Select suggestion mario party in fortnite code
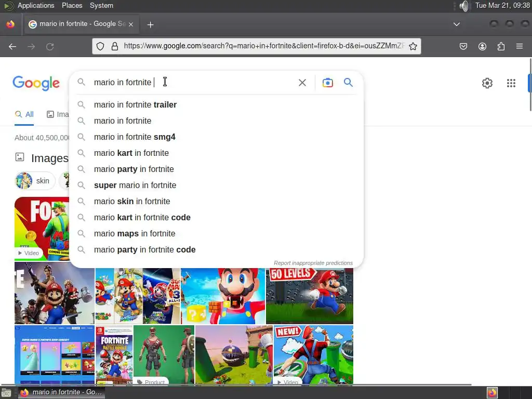 [217, 250]
